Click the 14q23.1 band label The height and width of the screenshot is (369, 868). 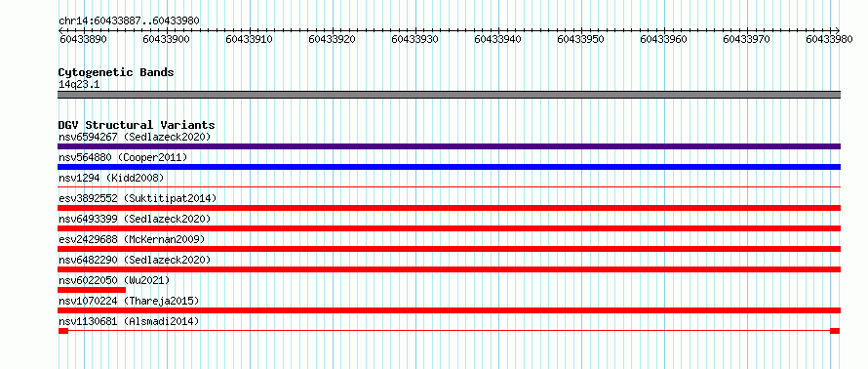point(79,85)
